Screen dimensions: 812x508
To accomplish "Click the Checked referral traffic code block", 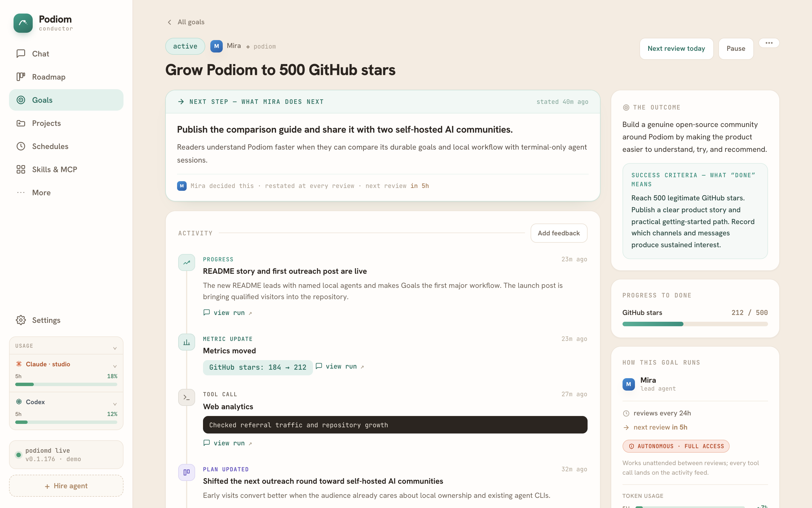I will pos(395,425).
